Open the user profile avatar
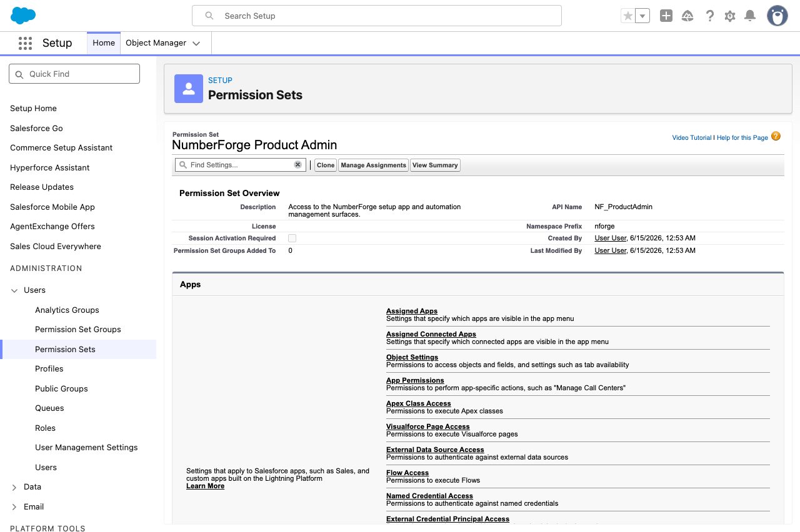The height and width of the screenshot is (532, 800). pyautogui.click(x=777, y=16)
